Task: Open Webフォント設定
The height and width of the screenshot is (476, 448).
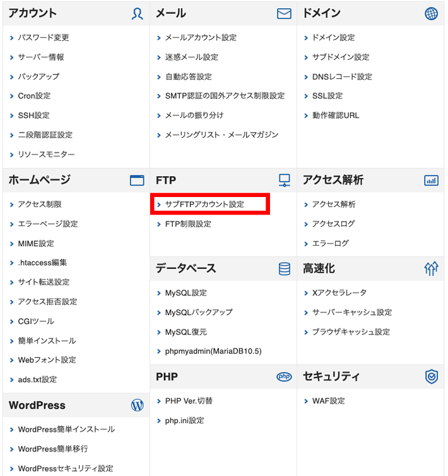Action: click(47, 360)
